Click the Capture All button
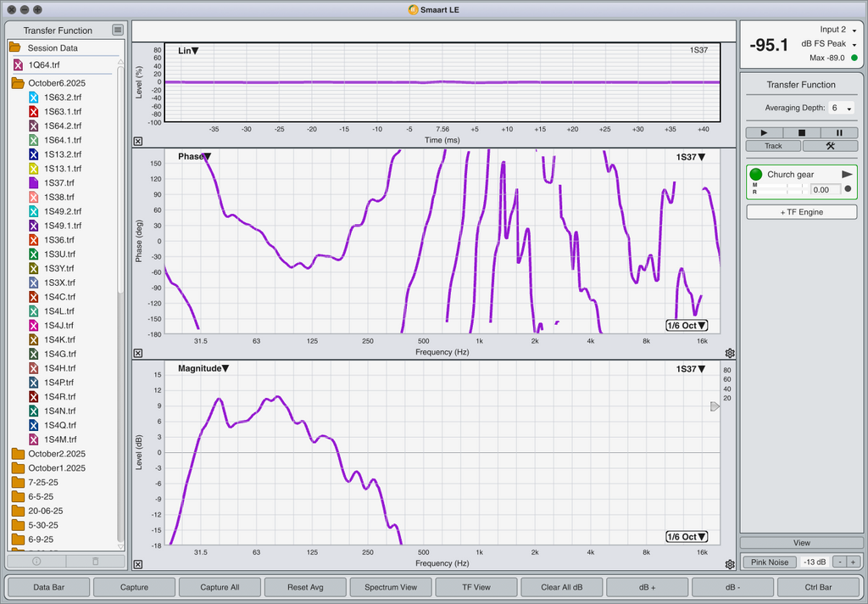 220,587
